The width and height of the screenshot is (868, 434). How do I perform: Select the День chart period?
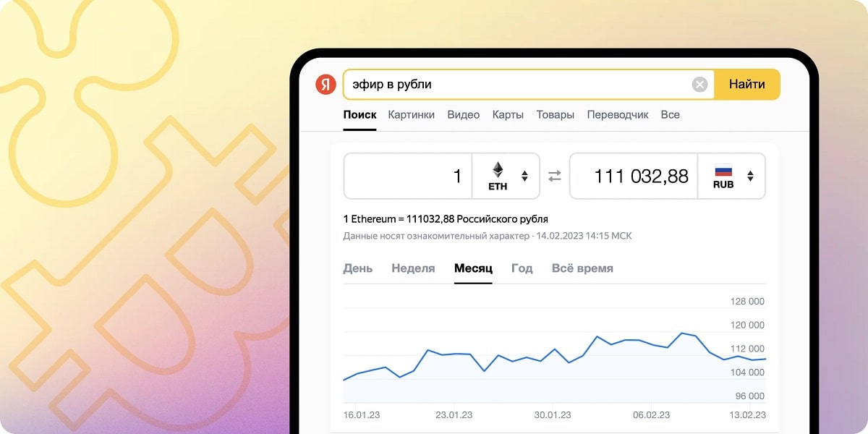pyautogui.click(x=358, y=268)
